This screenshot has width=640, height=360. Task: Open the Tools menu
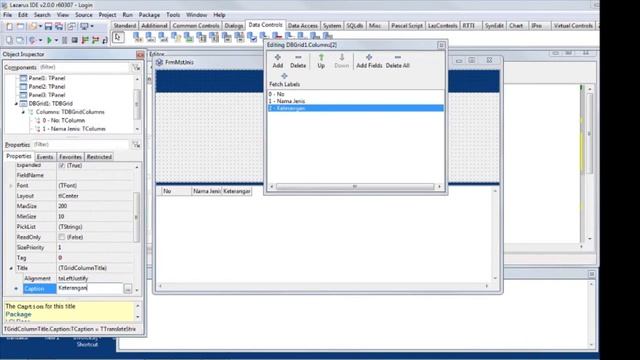(x=173, y=15)
